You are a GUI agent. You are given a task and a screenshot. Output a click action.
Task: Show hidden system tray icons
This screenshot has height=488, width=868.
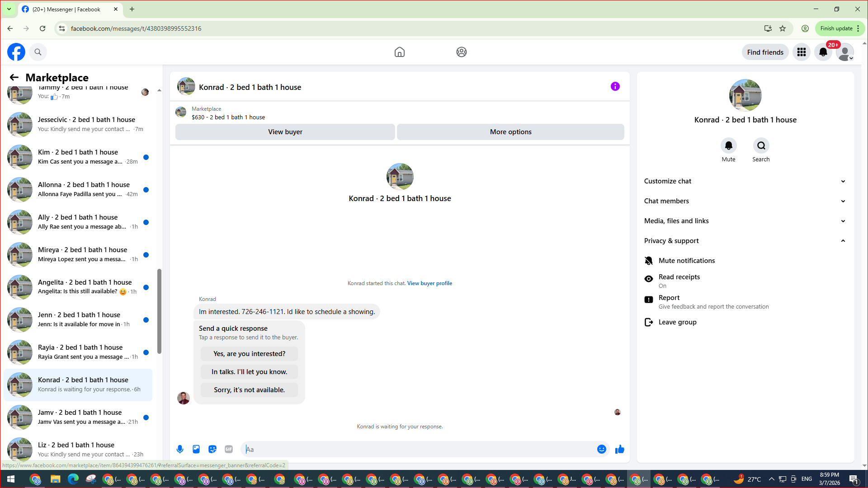coord(771,479)
